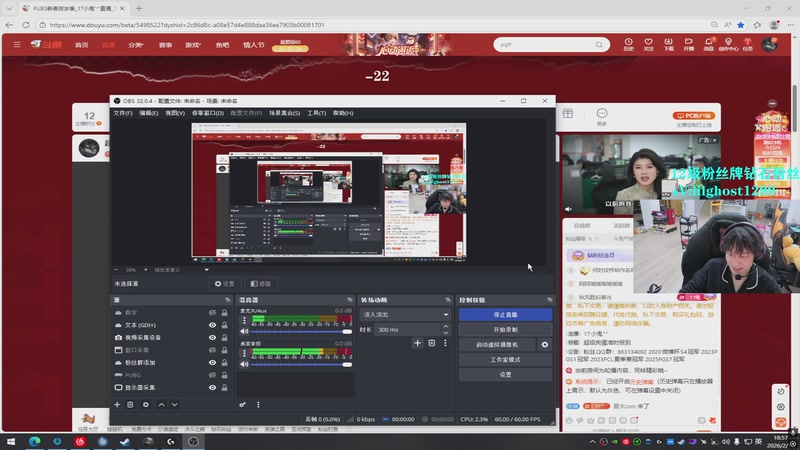
Task: Move source up with the up arrow
Action: point(161,405)
